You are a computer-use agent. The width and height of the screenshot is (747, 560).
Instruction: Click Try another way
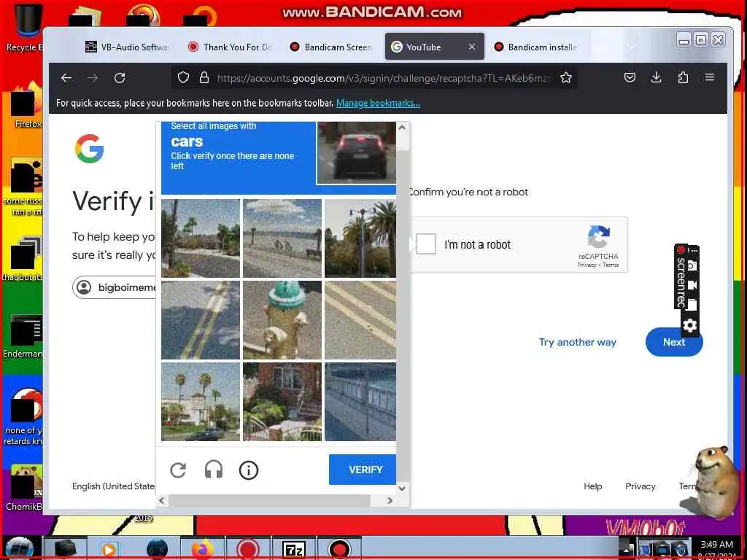click(x=578, y=343)
